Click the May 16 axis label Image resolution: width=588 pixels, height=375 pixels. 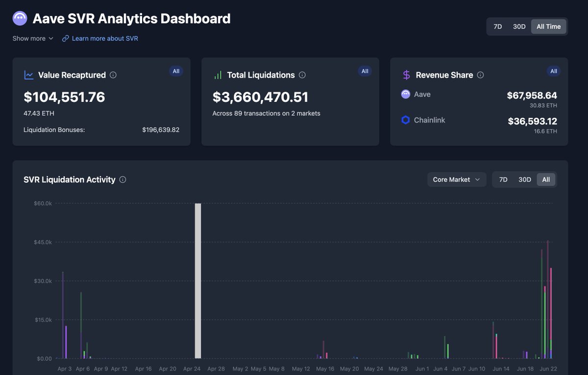[325, 369]
